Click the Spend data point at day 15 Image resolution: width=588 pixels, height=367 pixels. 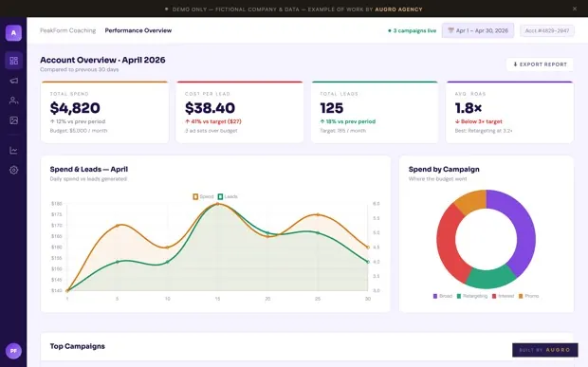(x=217, y=204)
